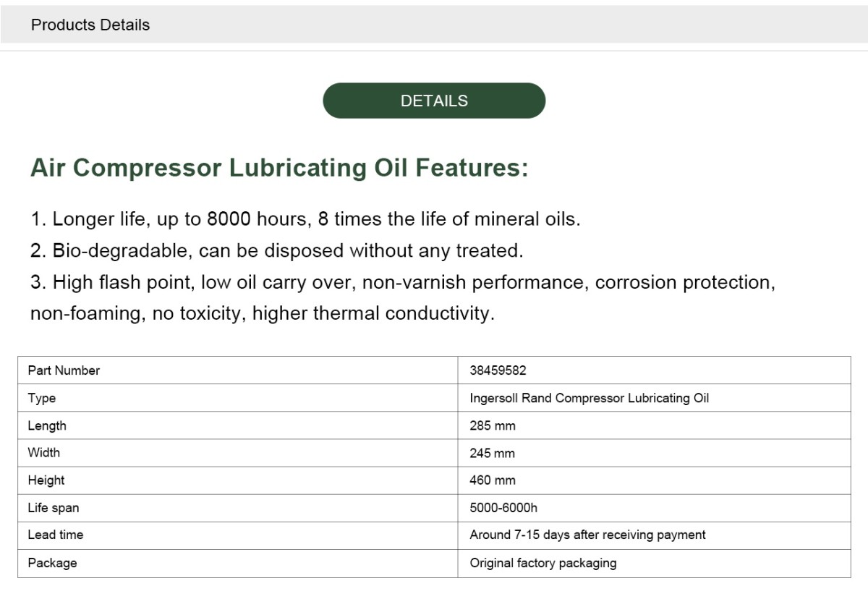Viewport: 868px width, 607px height.
Task: Select the Width label cell
Action: click(x=238, y=453)
